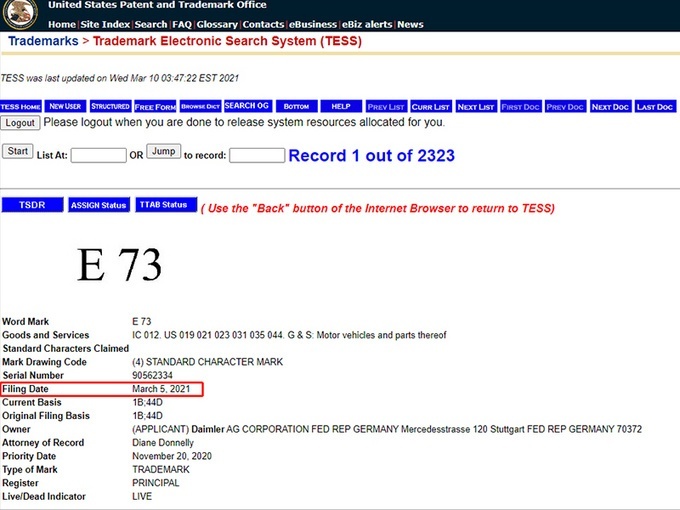Screen dimensions: 680x510
Task: Select the PRINCIPAL register value
Action: point(155,483)
